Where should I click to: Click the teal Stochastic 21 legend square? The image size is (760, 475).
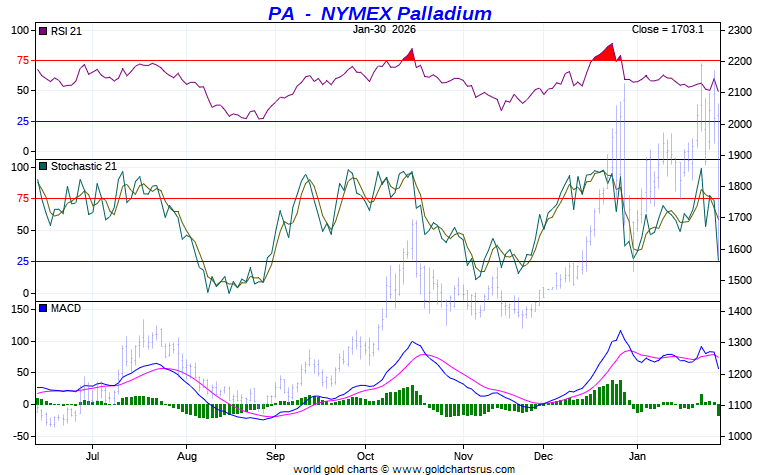point(42,166)
